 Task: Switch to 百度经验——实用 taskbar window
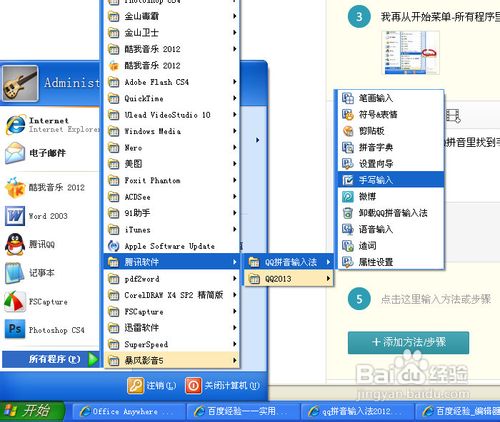[x=243, y=412]
